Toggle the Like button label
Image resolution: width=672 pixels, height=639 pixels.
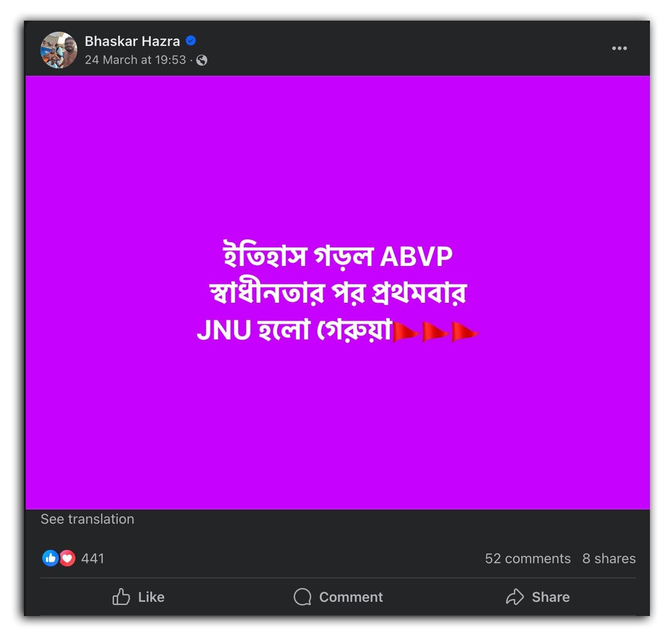pos(151,597)
